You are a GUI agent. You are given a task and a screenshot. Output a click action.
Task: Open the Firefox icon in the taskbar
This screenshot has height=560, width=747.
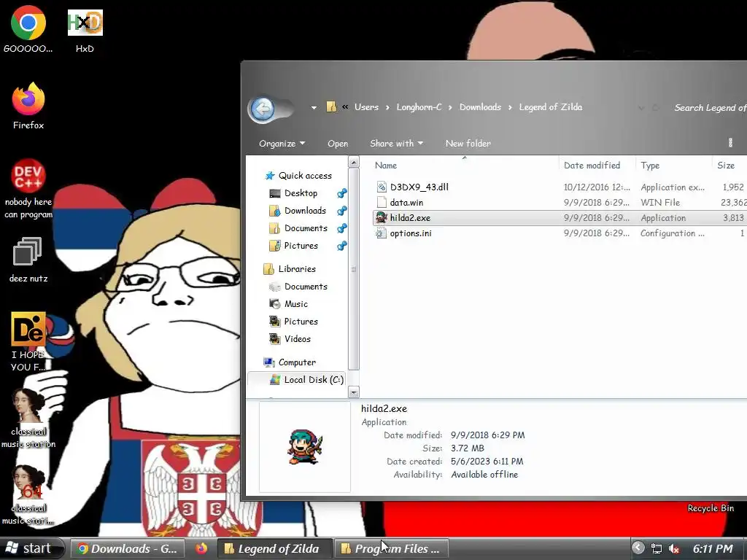pyautogui.click(x=201, y=548)
